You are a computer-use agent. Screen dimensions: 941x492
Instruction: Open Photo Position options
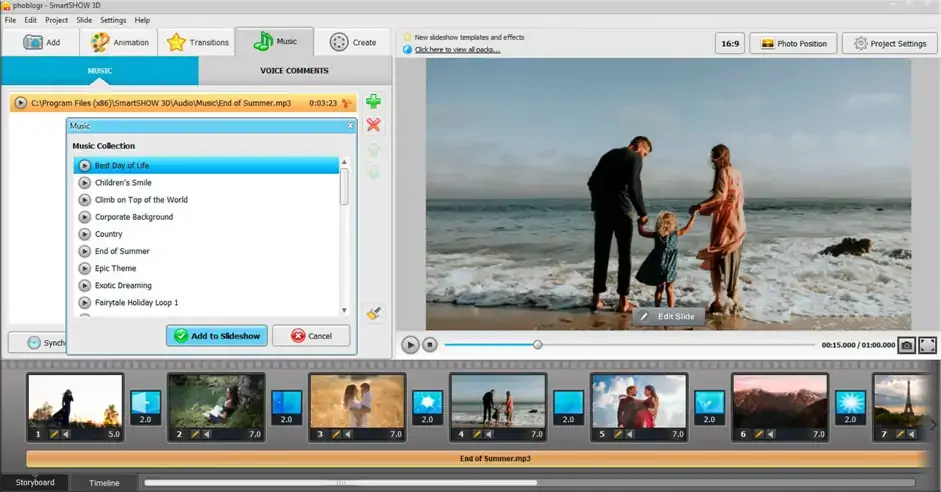tap(793, 44)
